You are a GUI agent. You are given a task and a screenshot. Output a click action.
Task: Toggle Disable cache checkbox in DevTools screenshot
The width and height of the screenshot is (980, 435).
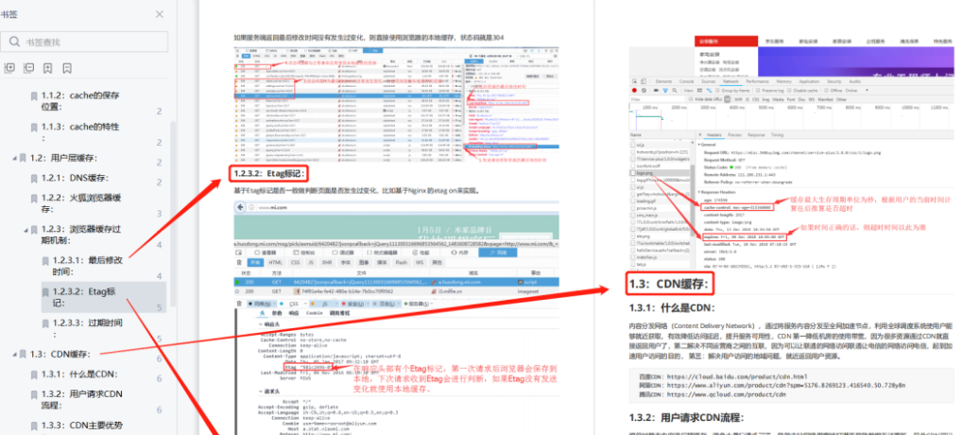click(789, 90)
